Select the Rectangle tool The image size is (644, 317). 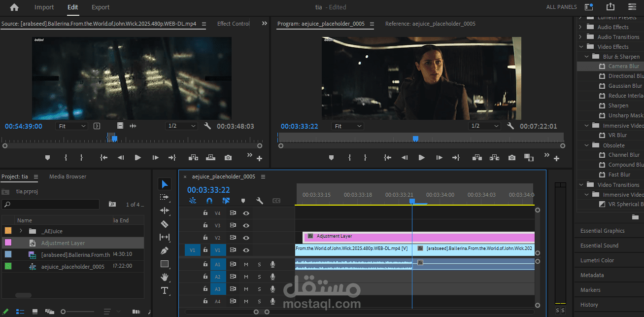(x=165, y=264)
